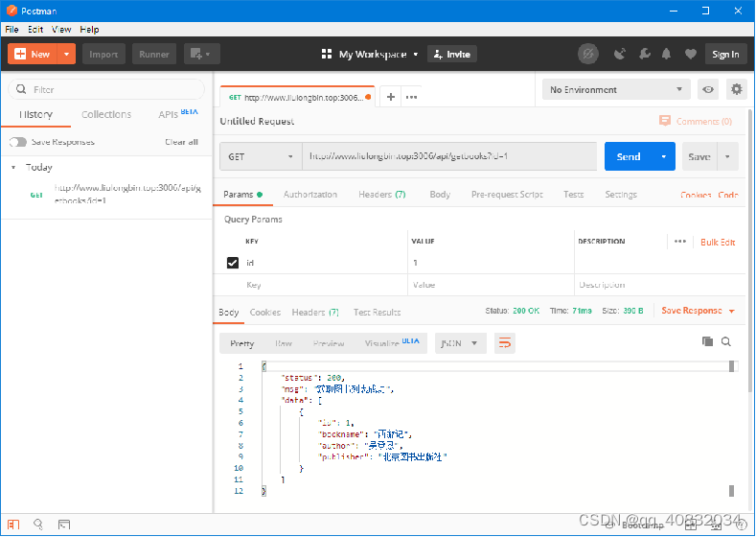The height and width of the screenshot is (537, 756).
Task: Send the request
Action: point(629,156)
